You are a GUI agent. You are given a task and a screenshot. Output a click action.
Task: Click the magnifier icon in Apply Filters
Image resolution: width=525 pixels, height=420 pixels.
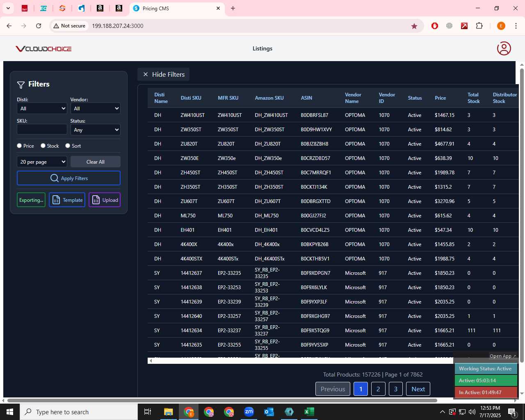coord(54,178)
